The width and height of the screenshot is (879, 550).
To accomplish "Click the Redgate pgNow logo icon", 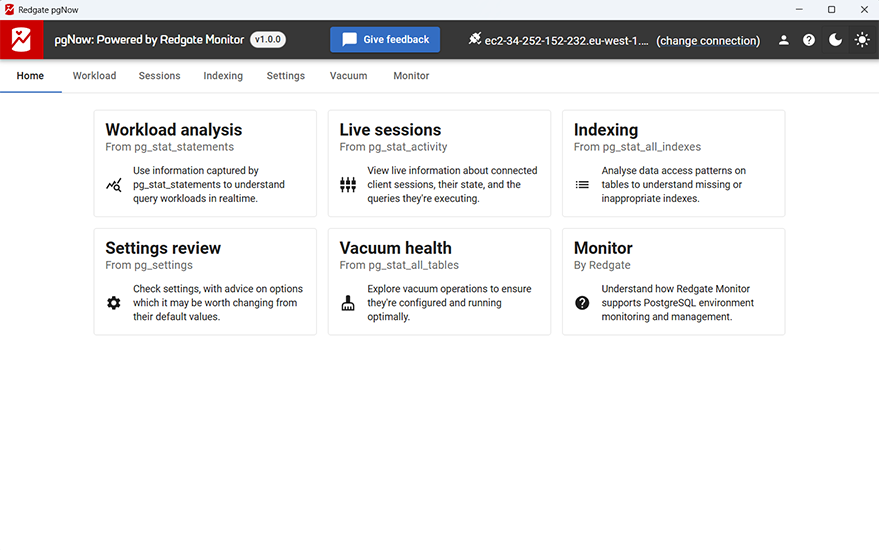I will (x=21, y=40).
